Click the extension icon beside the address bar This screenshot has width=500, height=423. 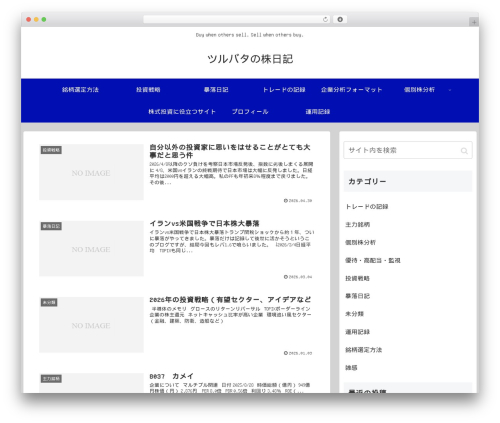(340, 19)
